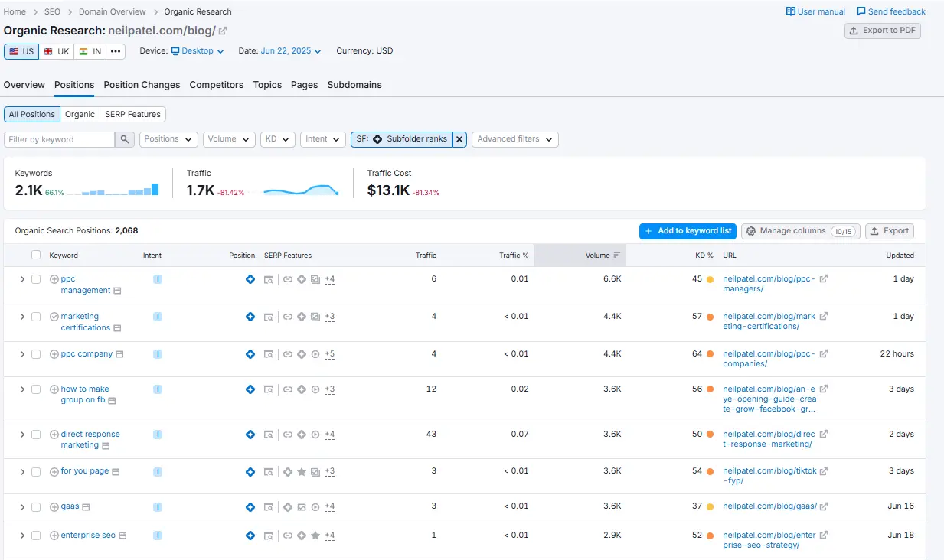The width and height of the screenshot is (944, 560).
Task: Click the search magnifier button beside keyword filter
Action: click(125, 139)
